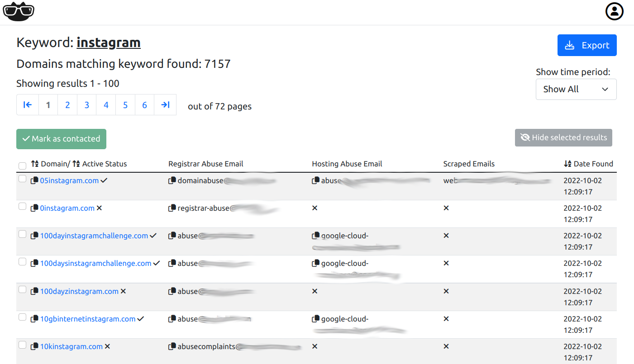Open the instagram keyword link
The width and height of the screenshot is (634, 364).
pos(109,43)
